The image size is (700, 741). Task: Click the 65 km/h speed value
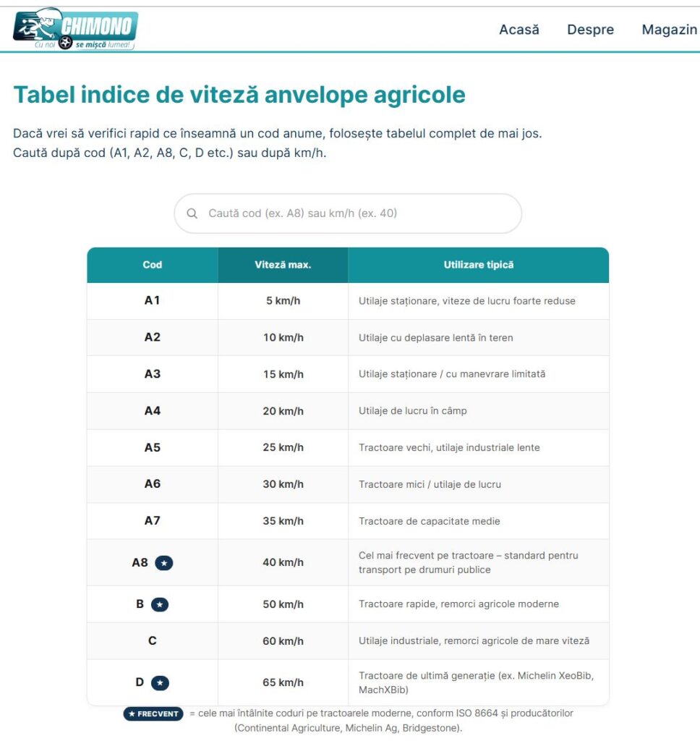(283, 683)
